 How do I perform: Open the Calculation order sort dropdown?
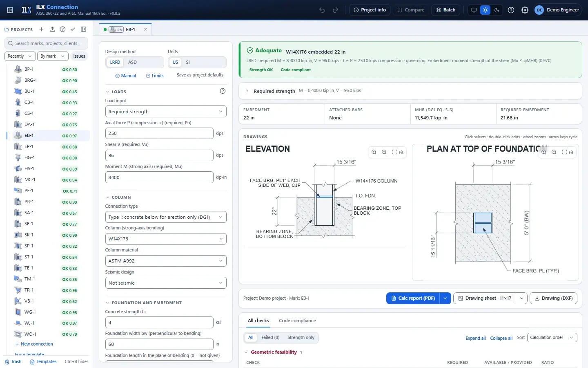552,338
